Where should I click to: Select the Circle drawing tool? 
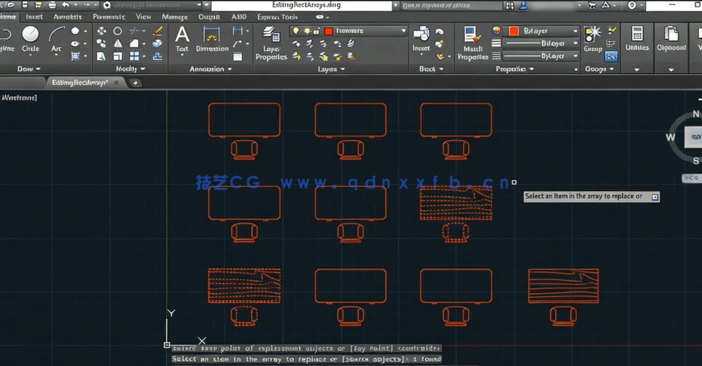[30, 39]
